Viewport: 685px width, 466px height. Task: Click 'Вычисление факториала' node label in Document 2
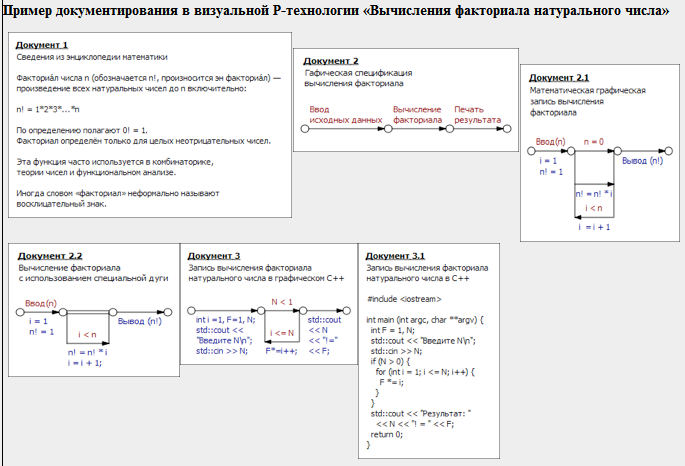(x=417, y=113)
